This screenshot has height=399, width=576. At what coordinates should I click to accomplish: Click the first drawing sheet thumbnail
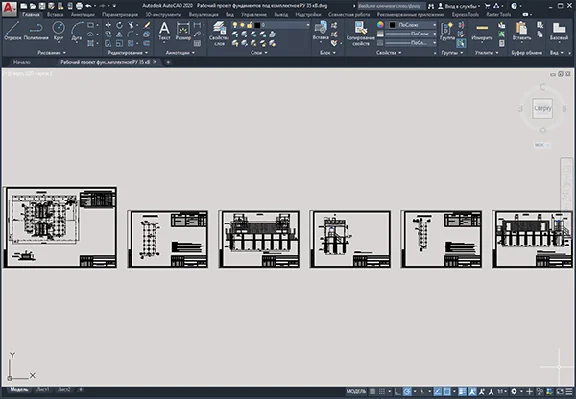click(x=60, y=227)
